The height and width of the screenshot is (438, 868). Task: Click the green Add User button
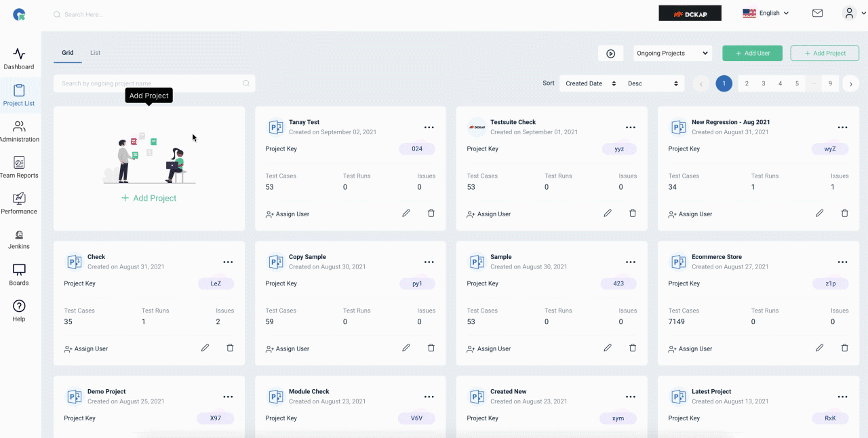click(x=752, y=54)
